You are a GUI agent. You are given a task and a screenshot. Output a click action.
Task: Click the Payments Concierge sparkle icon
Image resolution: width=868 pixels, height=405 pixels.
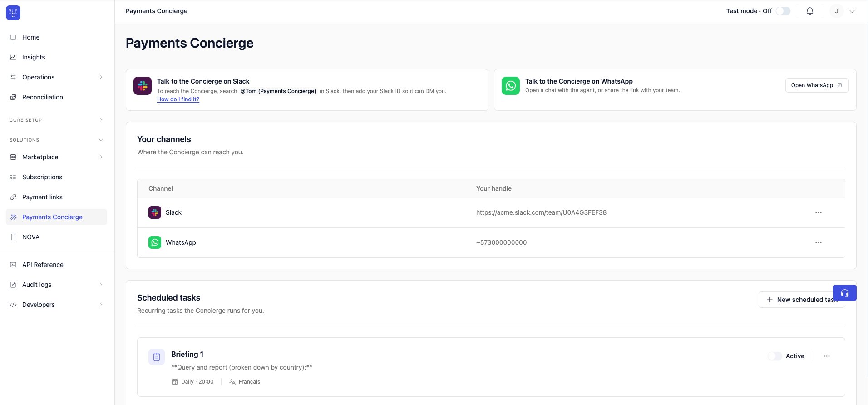coord(13,217)
